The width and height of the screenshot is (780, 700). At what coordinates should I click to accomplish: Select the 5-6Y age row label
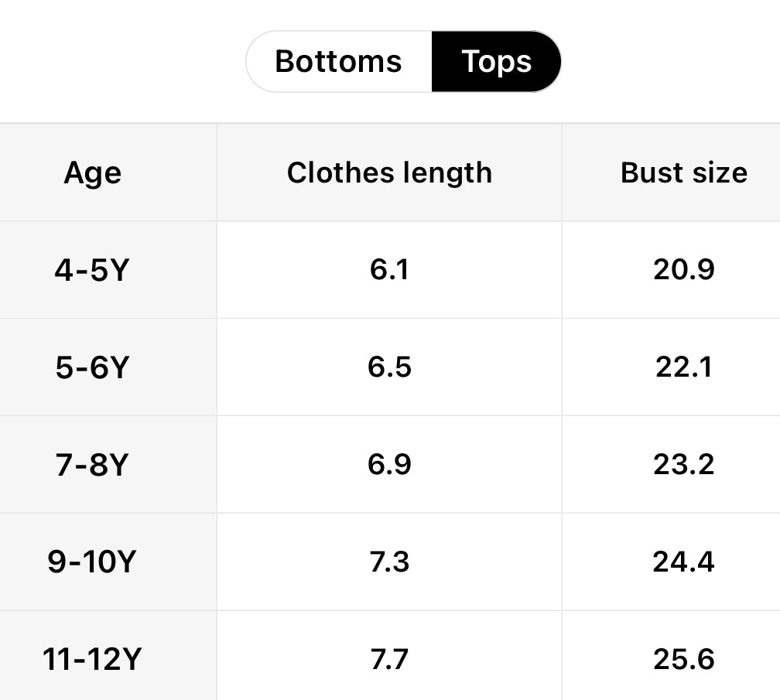point(91,367)
